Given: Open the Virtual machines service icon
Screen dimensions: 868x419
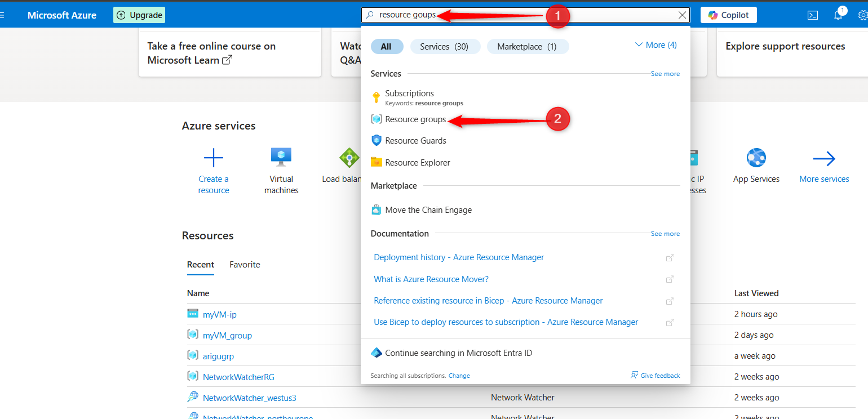Looking at the screenshot, I should 281,157.
